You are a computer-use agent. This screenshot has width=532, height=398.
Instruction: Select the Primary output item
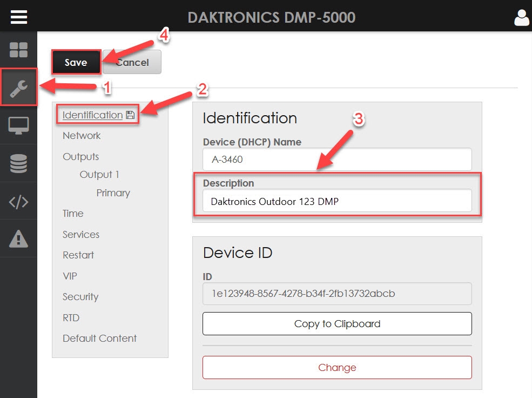(113, 193)
